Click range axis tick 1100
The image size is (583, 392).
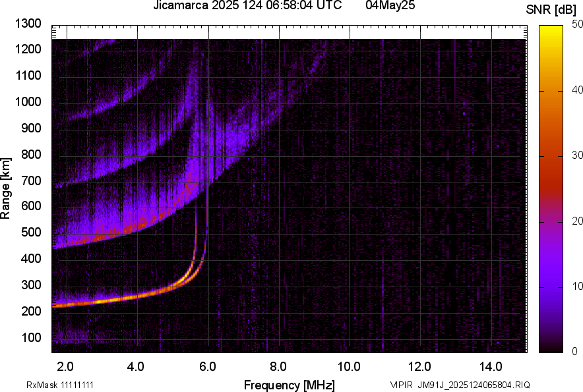point(28,75)
